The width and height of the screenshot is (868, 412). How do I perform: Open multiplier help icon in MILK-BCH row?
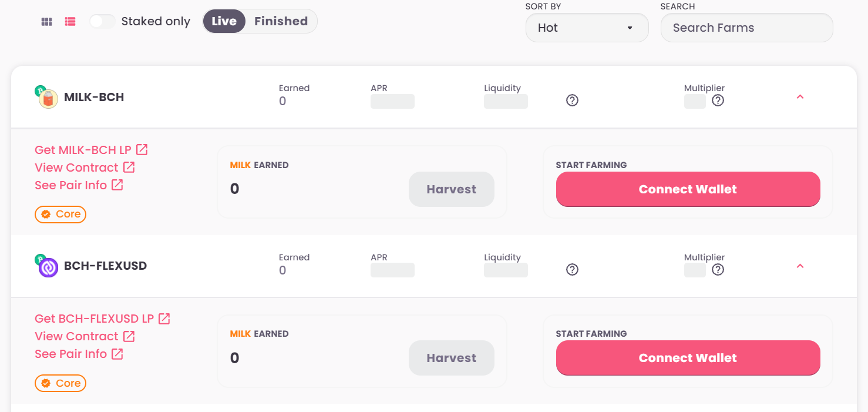tap(718, 101)
